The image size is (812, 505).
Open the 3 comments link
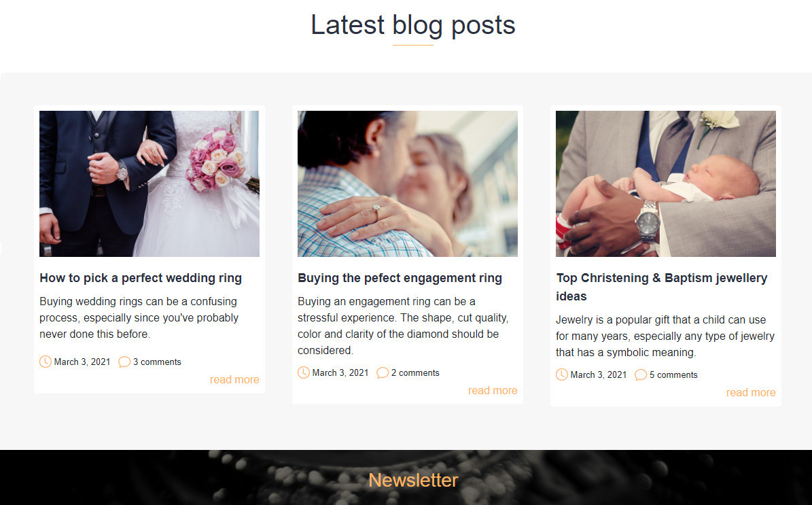point(157,362)
